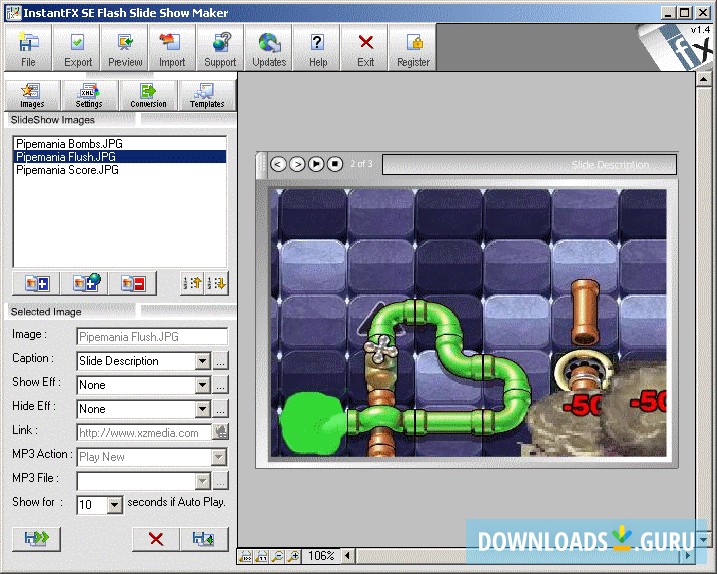
Task: Open Help from the toolbar
Action: pyautogui.click(x=317, y=48)
